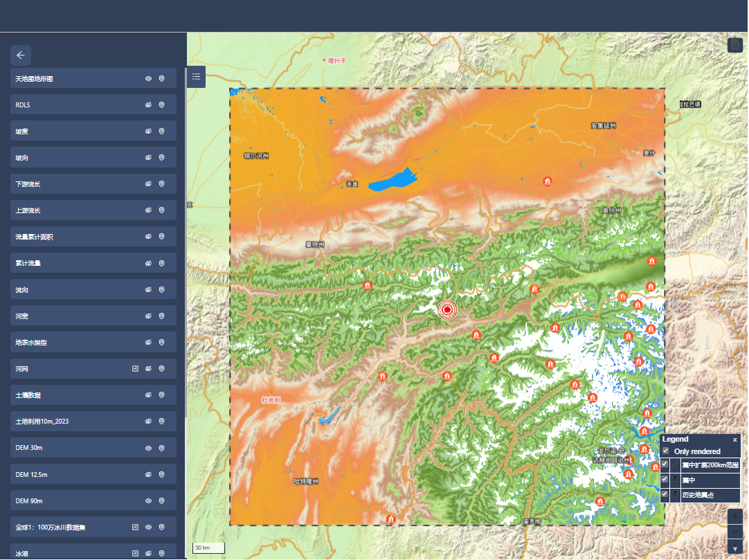
Task: Click historical earthquake marker near 安集延州
Action: click(548, 181)
